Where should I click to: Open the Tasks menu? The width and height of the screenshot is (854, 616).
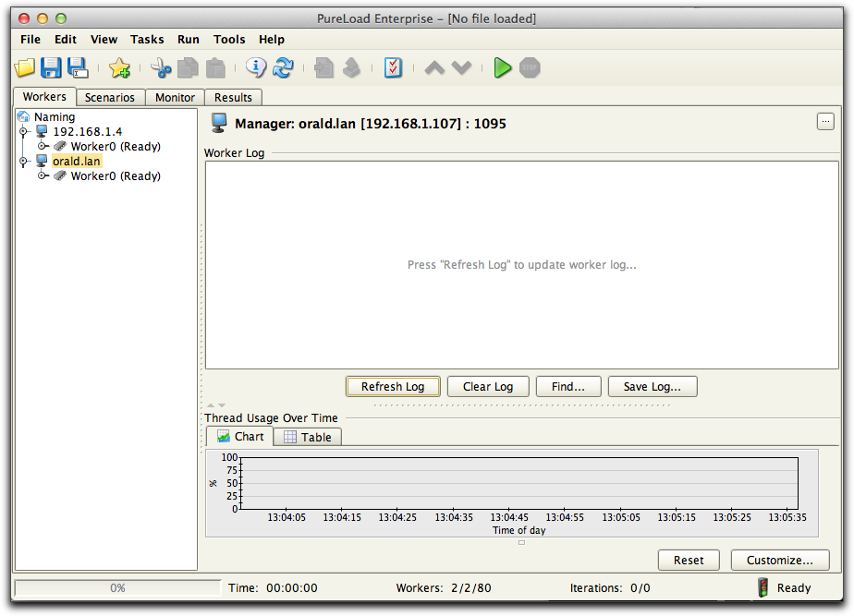tap(147, 39)
